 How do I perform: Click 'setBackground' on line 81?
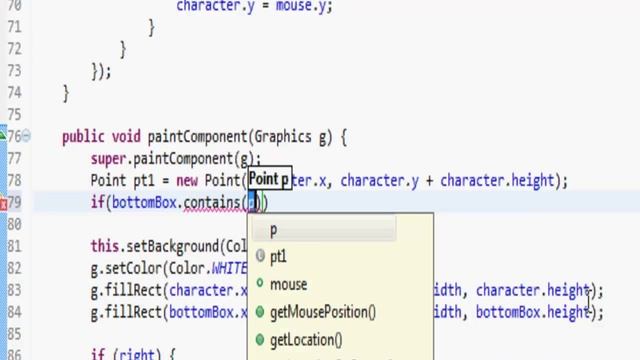173,247
